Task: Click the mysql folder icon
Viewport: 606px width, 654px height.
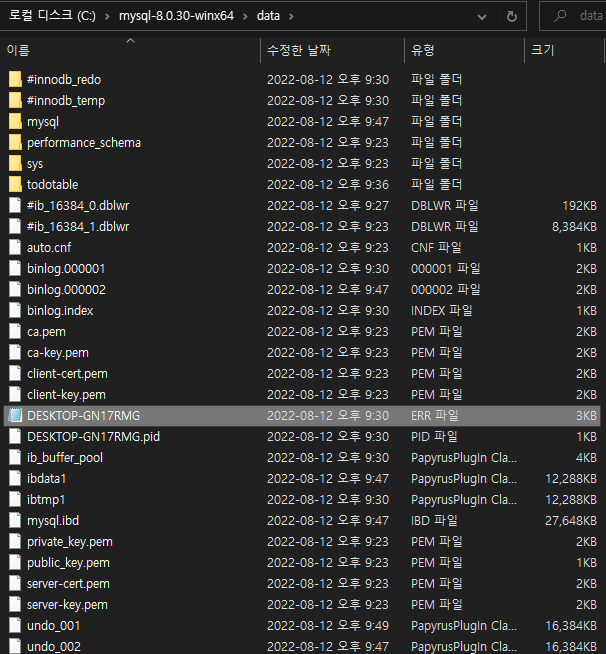Action: click(x=15, y=121)
